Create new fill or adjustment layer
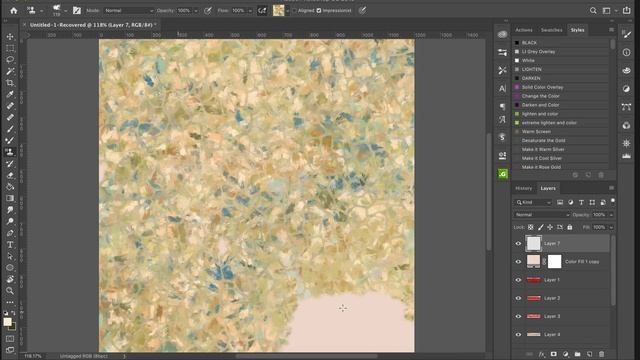640x360 pixels. [565, 354]
